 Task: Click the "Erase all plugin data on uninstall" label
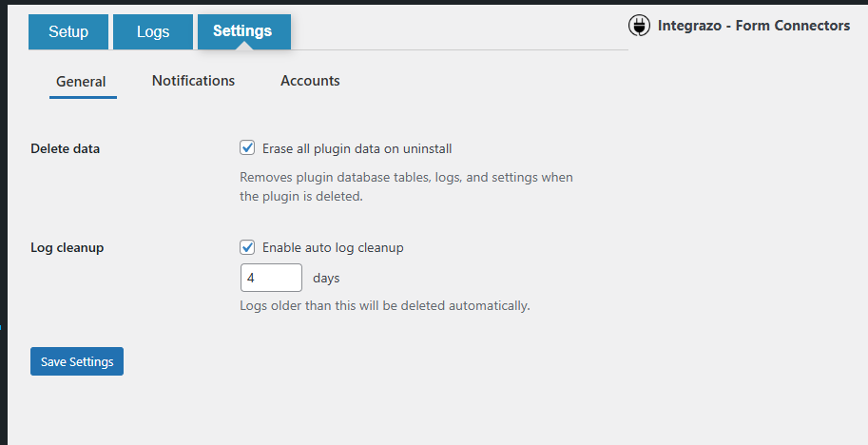tap(357, 148)
